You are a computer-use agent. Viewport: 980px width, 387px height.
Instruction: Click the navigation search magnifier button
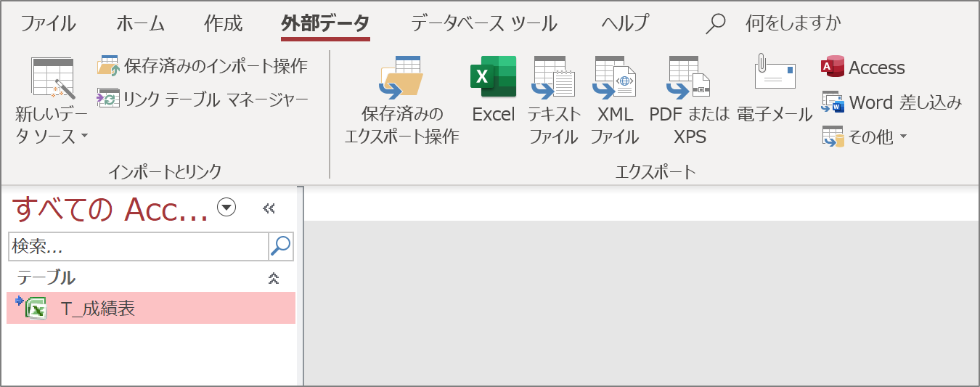(x=281, y=247)
